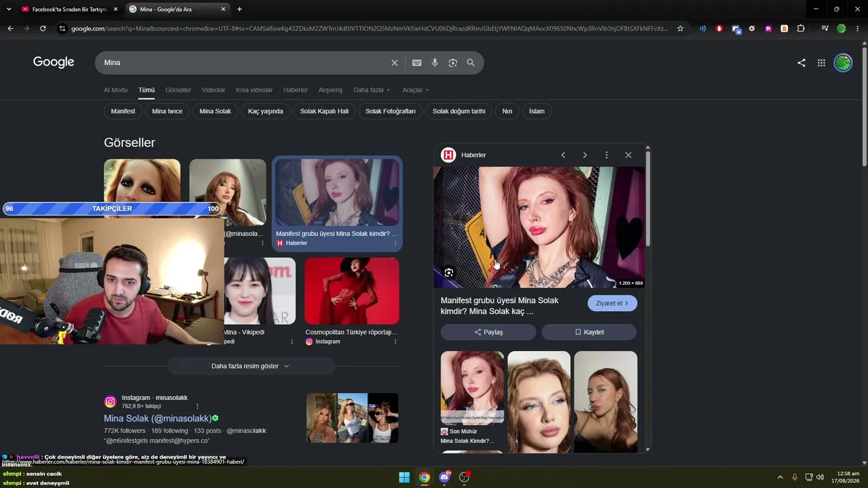The height and width of the screenshot is (488, 868).
Task: Open Discord from the taskbar
Action: point(444,477)
